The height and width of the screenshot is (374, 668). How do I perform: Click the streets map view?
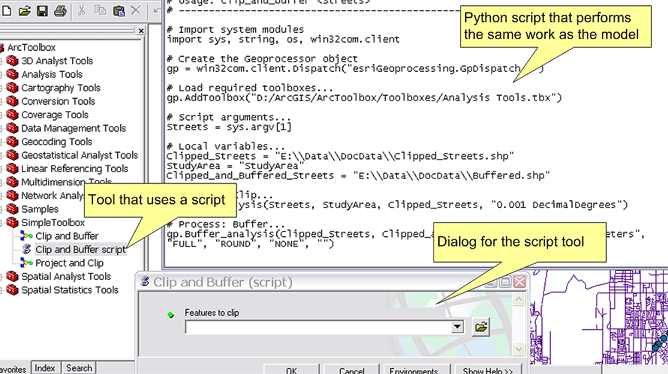point(599,317)
